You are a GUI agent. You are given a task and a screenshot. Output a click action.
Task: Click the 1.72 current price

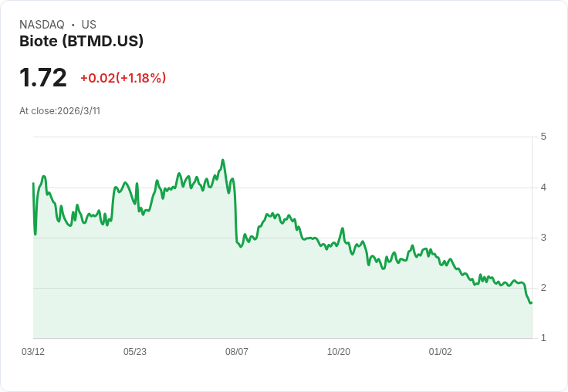tap(43, 78)
